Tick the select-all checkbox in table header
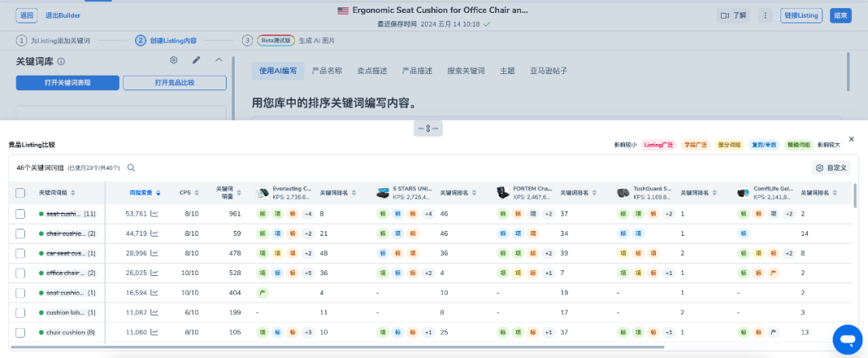 point(20,193)
